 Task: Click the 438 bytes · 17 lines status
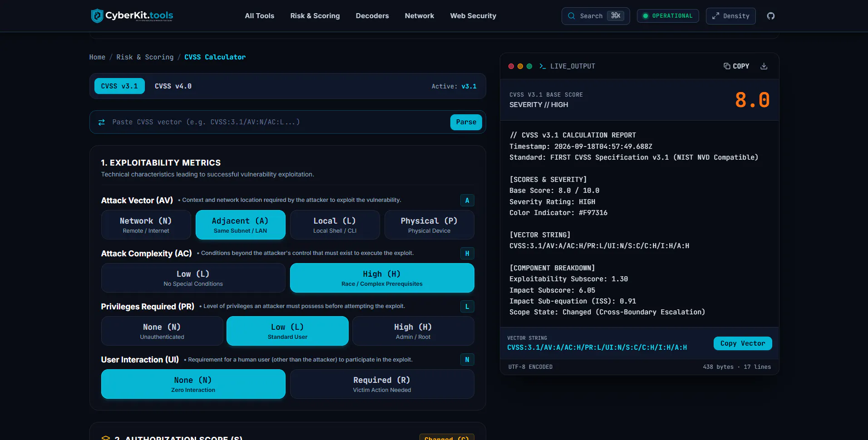pos(737,367)
